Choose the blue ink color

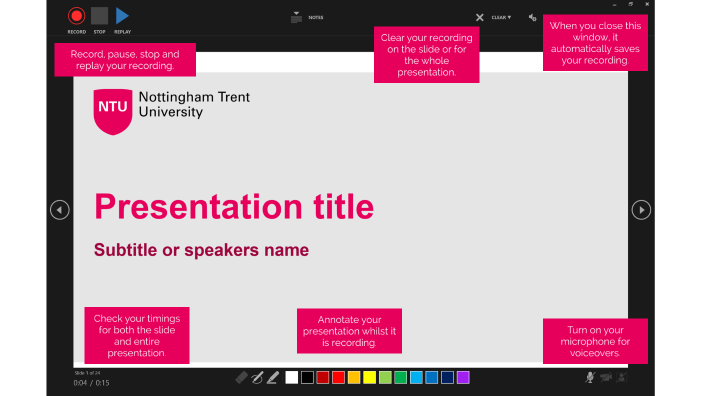click(x=431, y=378)
